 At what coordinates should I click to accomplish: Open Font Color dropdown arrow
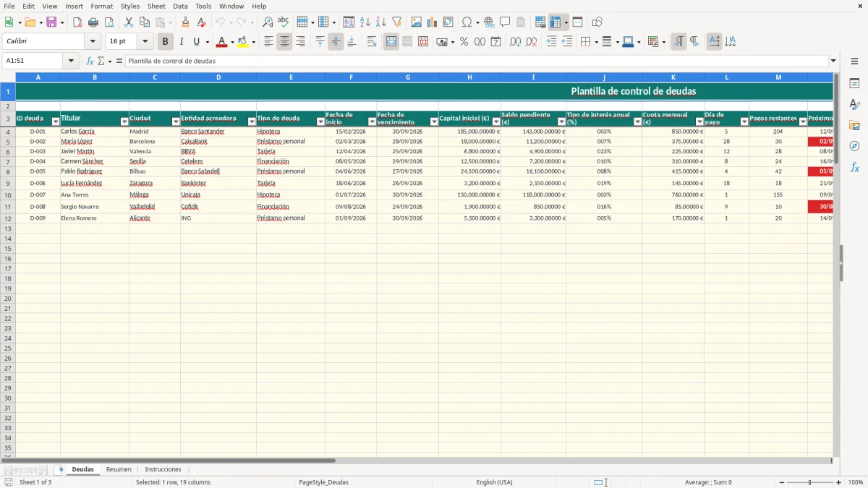point(231,42)
